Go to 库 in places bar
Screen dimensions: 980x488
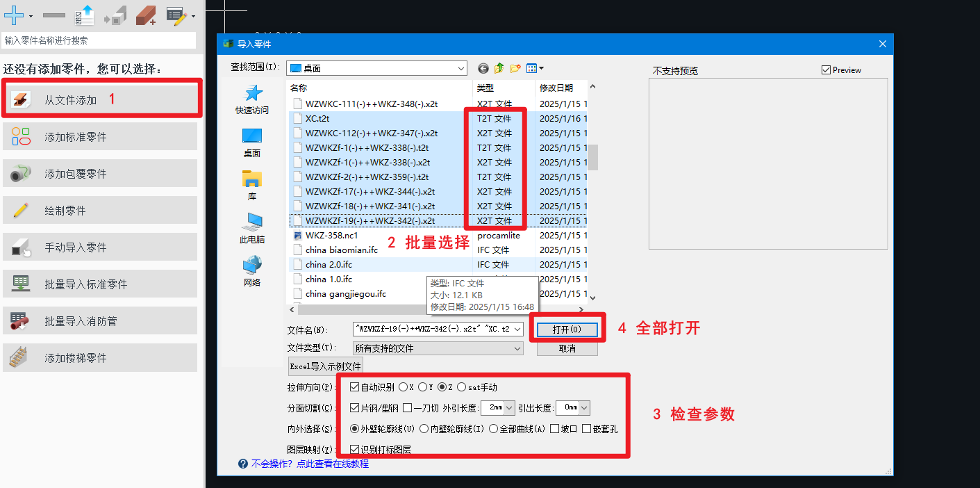(x=251, y=186)
